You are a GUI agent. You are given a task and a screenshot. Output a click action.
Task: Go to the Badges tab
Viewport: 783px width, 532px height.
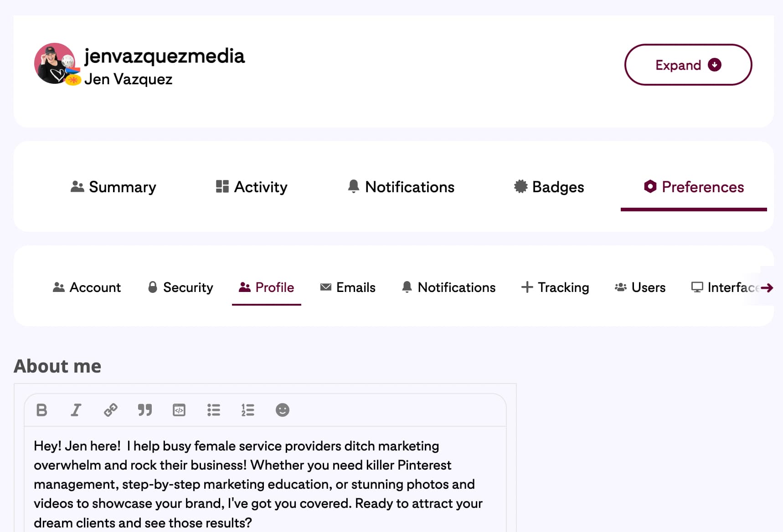coord(549,187)
